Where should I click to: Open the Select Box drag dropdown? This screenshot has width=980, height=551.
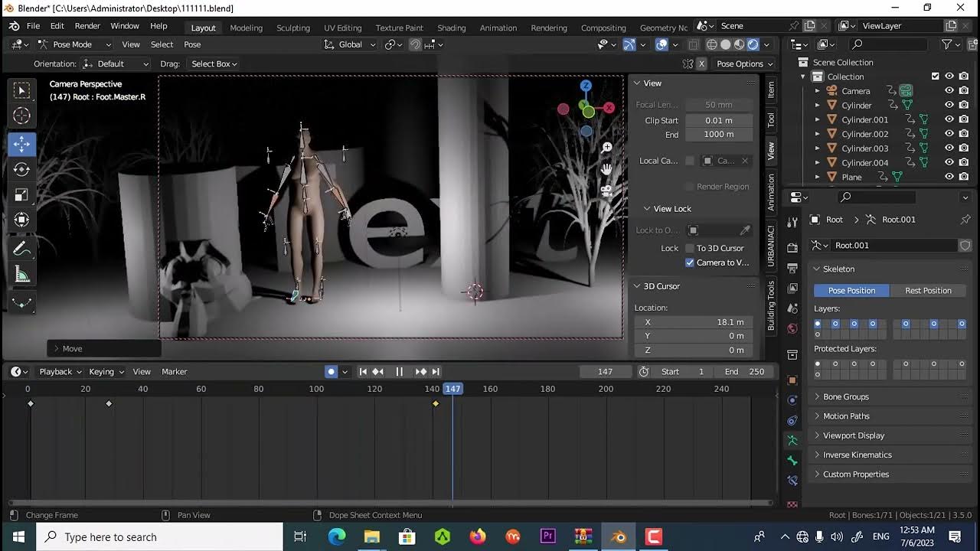214,64
